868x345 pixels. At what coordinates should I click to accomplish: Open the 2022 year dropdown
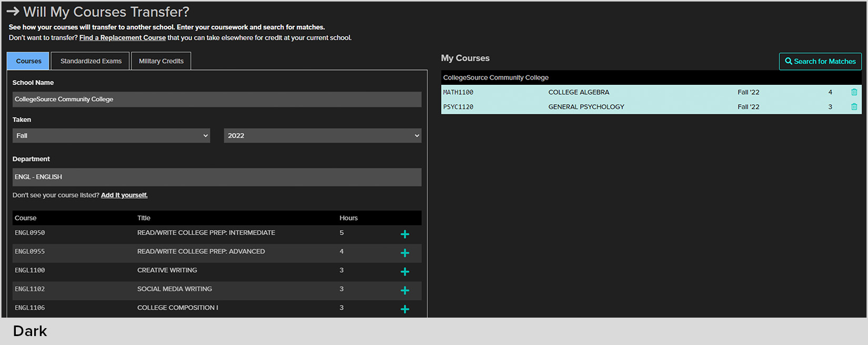(x=322, y=136)
